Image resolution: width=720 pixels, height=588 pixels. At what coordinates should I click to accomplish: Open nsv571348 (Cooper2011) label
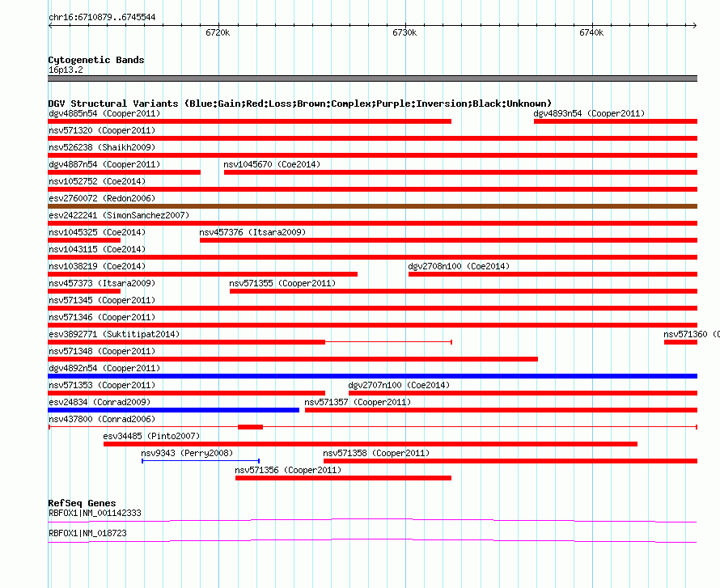click(x=102, y=351)
